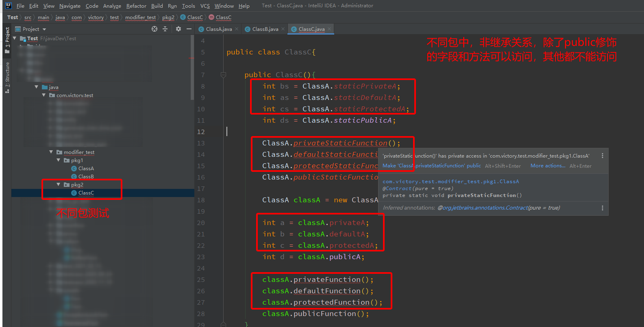Open the Window menu

(224, 6)
